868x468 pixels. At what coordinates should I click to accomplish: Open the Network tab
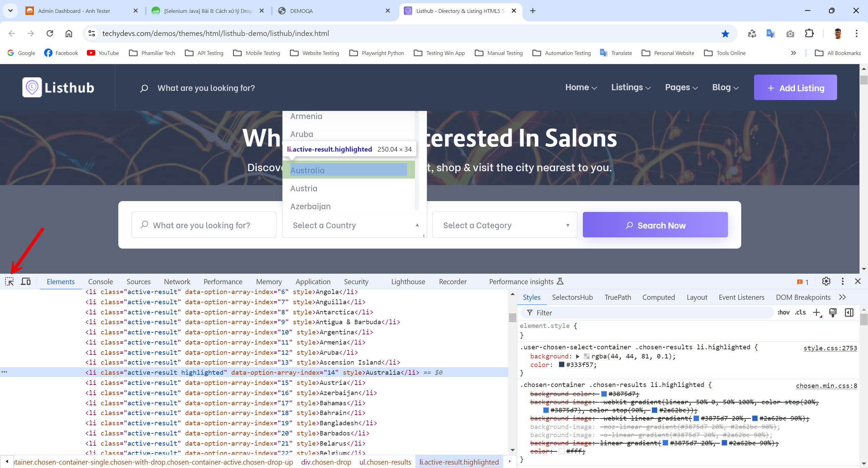pos(177,282)
